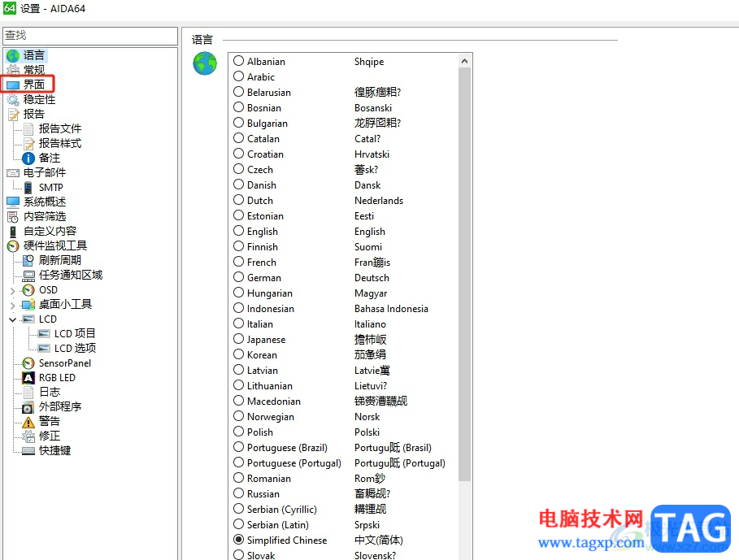Select the Italian radio button
Screen dimensions: 739x560
tap(238, 323)
